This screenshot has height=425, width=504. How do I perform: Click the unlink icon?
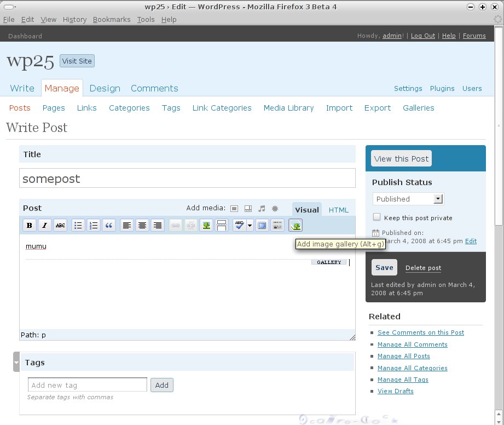click(191, 225)
